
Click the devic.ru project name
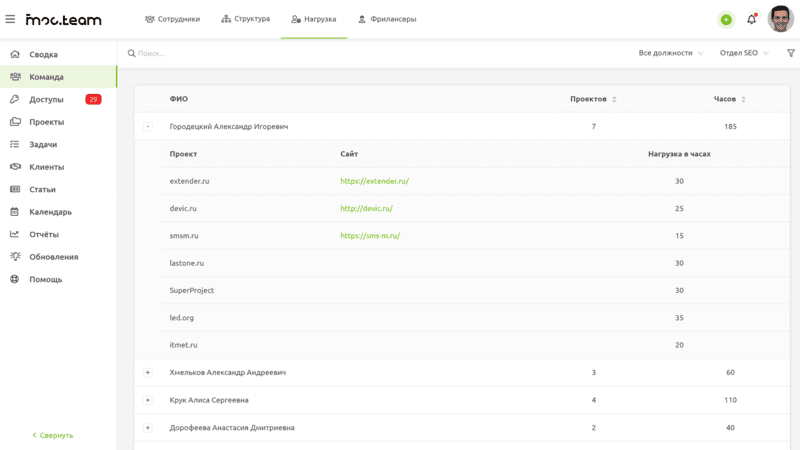(x=183, y=208)
